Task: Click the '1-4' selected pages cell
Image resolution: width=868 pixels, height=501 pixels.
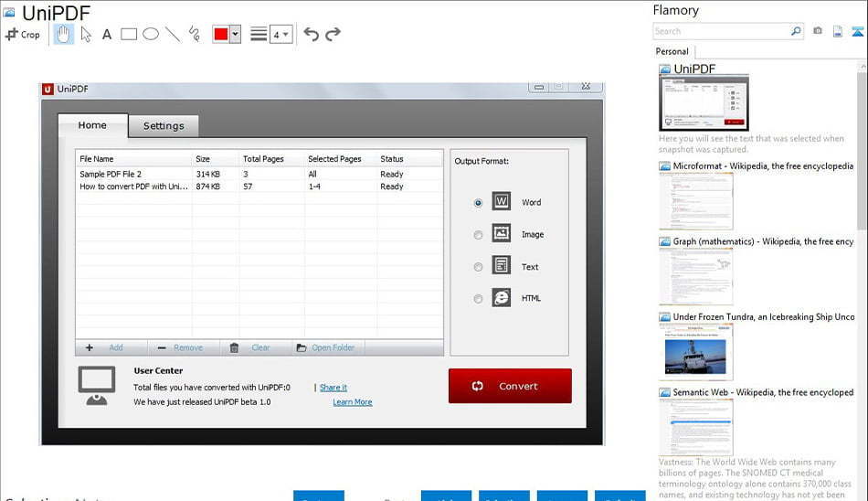Action: point(314,187)
